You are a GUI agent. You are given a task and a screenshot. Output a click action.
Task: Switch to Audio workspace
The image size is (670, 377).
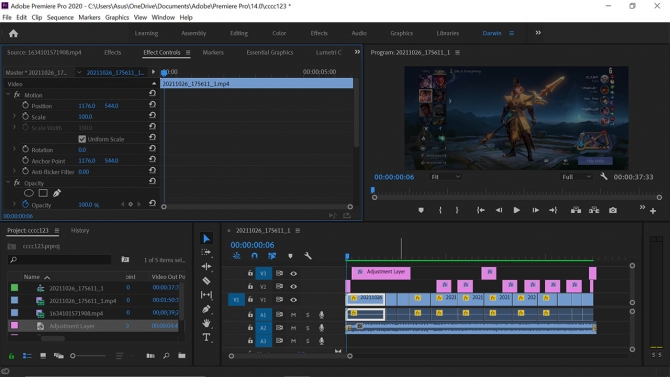click(359, 33)
